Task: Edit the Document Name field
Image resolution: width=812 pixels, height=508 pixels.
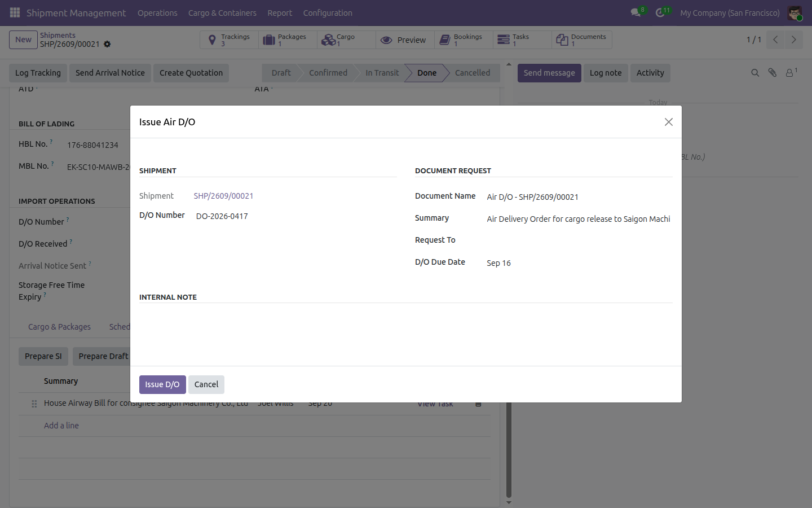Action: 579,197
